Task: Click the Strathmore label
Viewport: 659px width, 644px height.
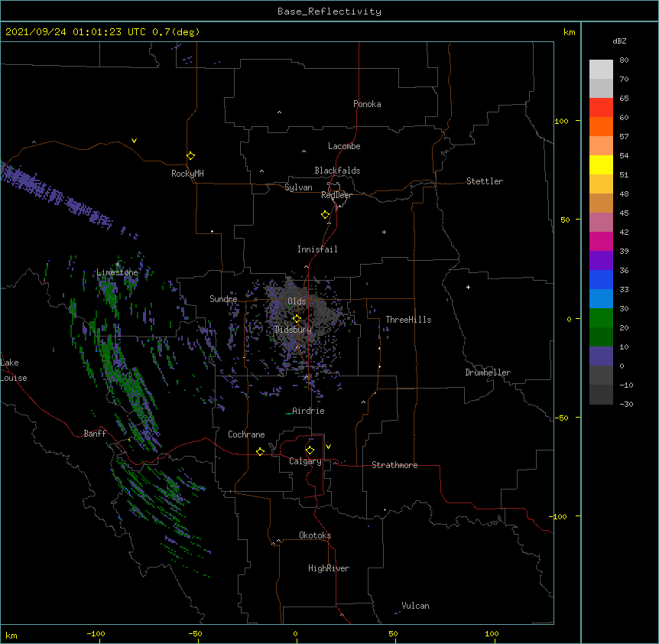Action: (x=394, y=465)
